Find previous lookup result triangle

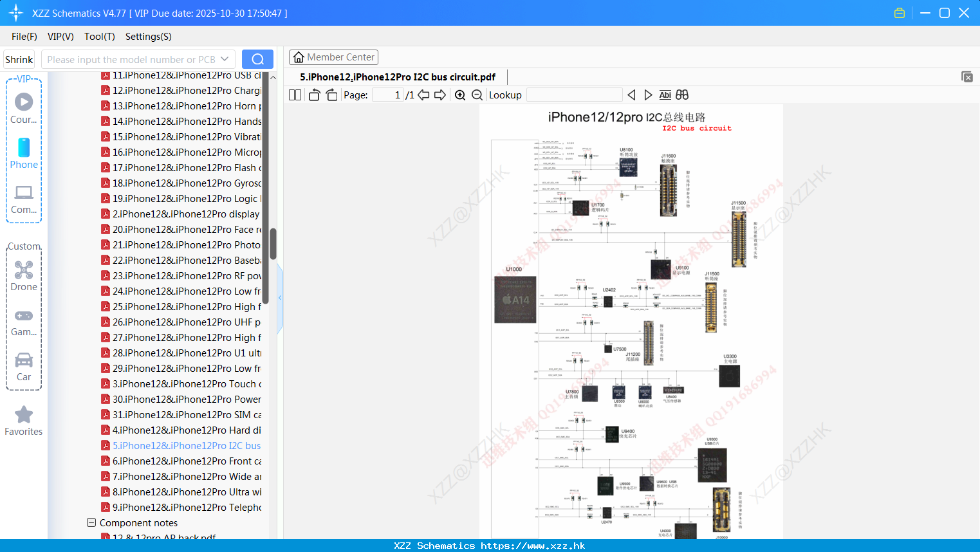tap(631, 95)
